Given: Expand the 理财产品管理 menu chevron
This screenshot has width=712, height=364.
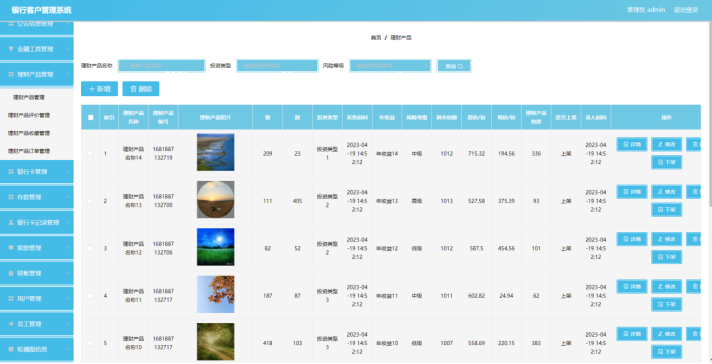Looking at the screenshot, I should pyautogui.click(x=68, y=74).
